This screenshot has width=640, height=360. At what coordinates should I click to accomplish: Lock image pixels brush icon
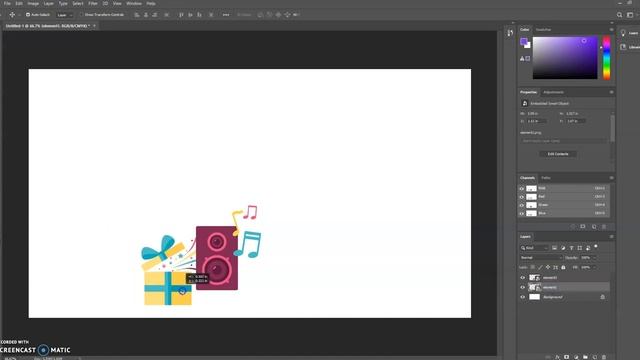[x=540, y=267]
